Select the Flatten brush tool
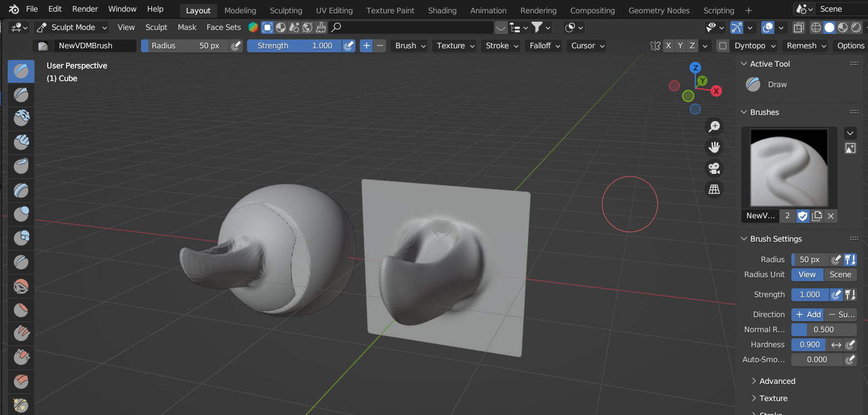Viewport: 868px width, 415px height. click(21, 310)
